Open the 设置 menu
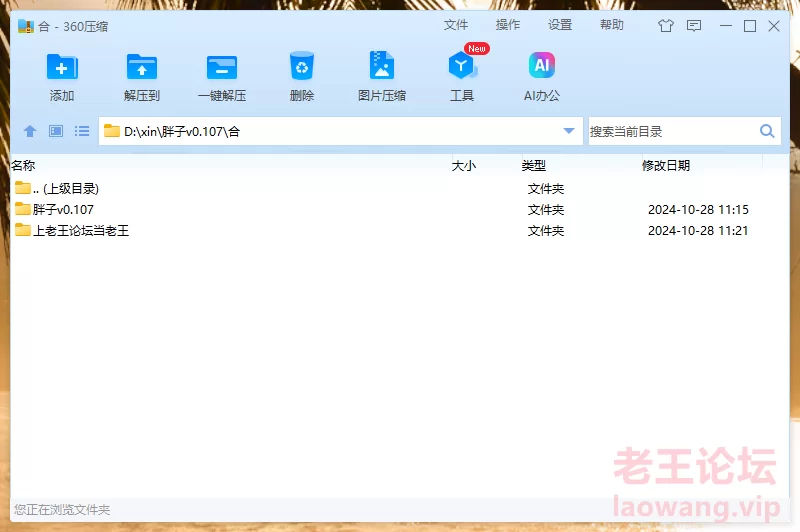800x532 pixels. [560, 25]
